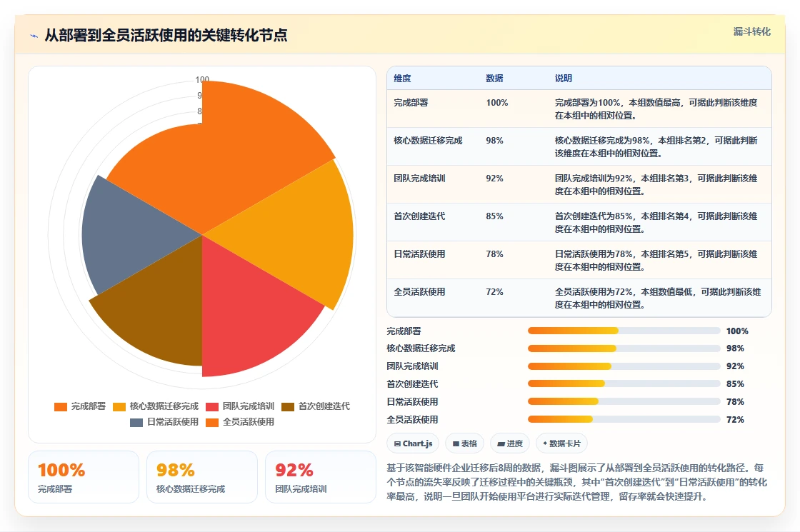800x532 pixels.
Task: Click the 首次创建迭代 table row label
Action: [x=419, y=216]
